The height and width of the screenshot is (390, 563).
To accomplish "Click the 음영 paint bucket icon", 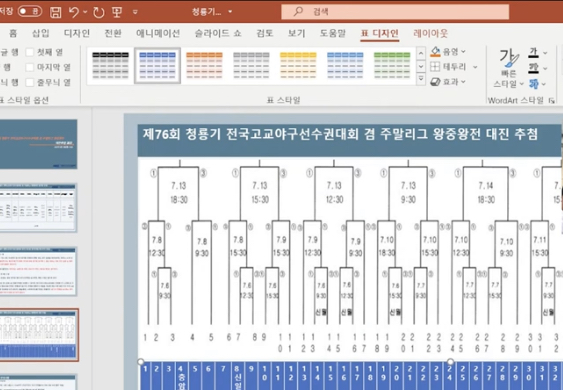I will [x=435, y=52].
